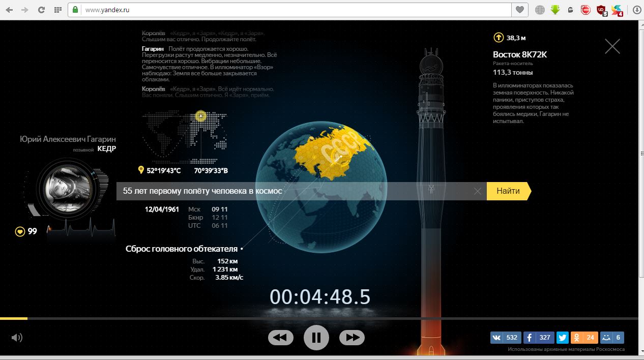Screen dimensions: 644x360
Task: Share via the Twitter button
Action: pyautogui.click(x=562, y=337)
